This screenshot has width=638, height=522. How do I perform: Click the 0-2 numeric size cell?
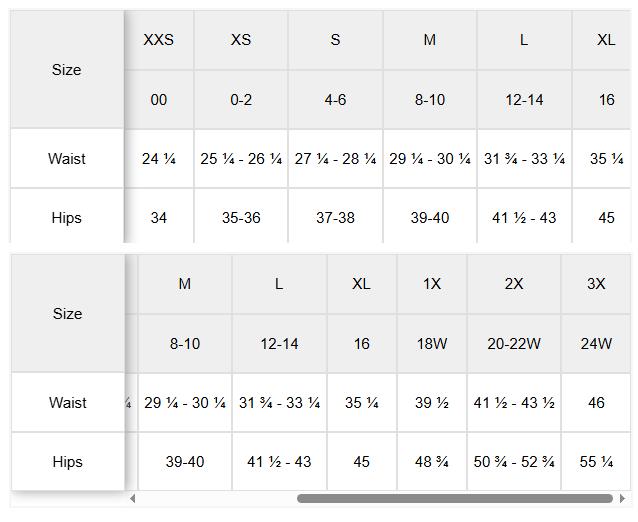(x=241, y=99)
